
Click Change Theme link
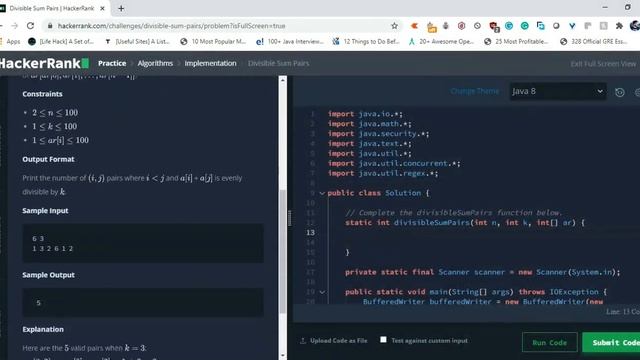point(474,91)
